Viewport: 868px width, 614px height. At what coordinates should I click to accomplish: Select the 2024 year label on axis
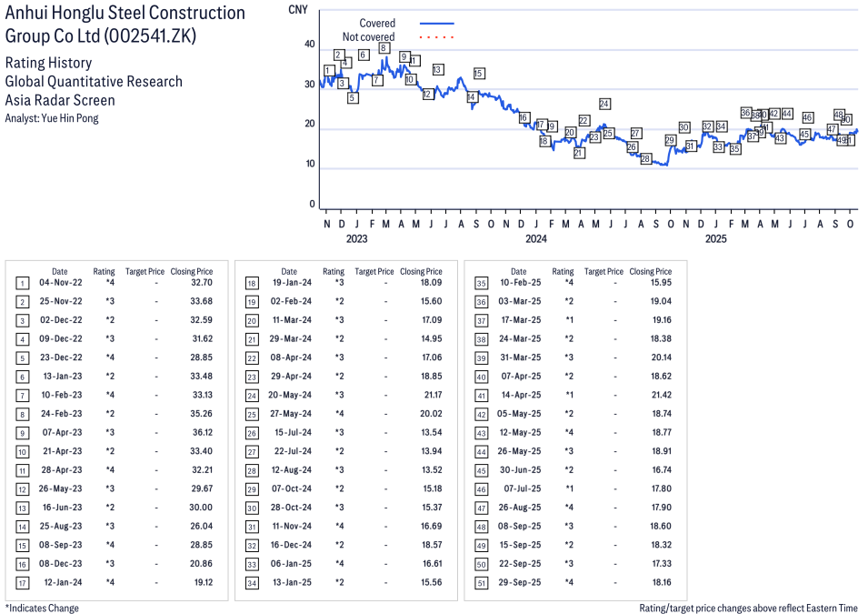tap(535, 239)
